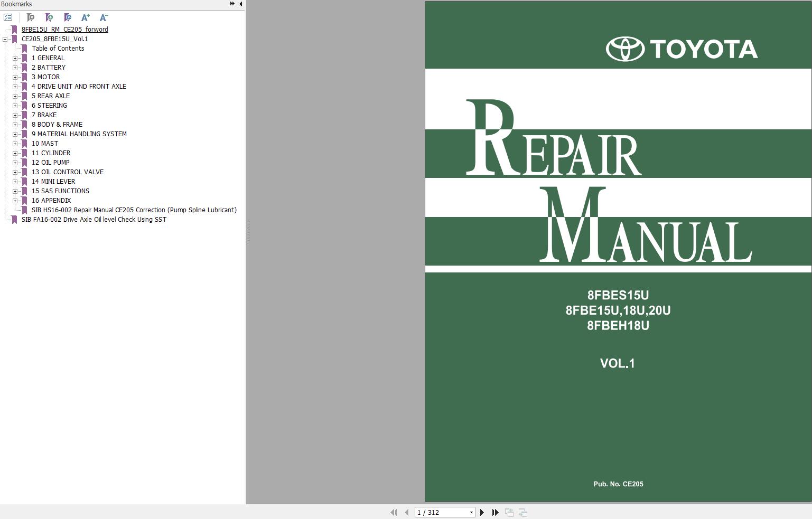Go to the first page
The height and width of the screenshot is (519, 812).
394,512
